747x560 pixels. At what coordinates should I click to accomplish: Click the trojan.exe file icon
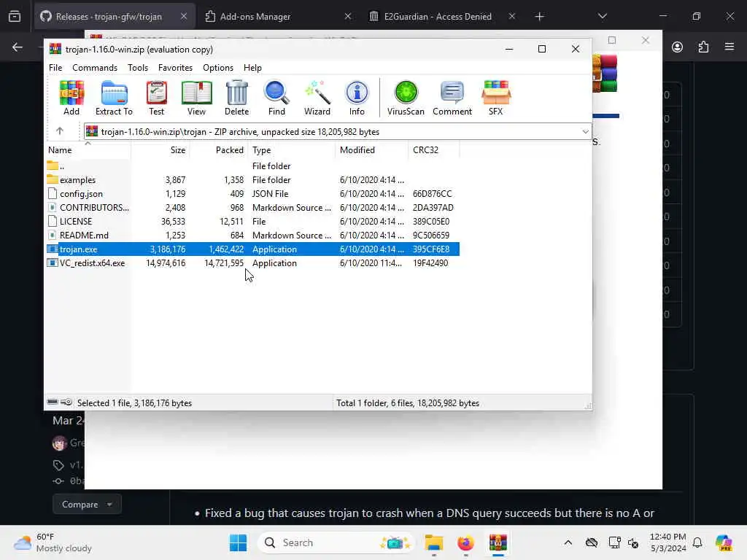53,249
